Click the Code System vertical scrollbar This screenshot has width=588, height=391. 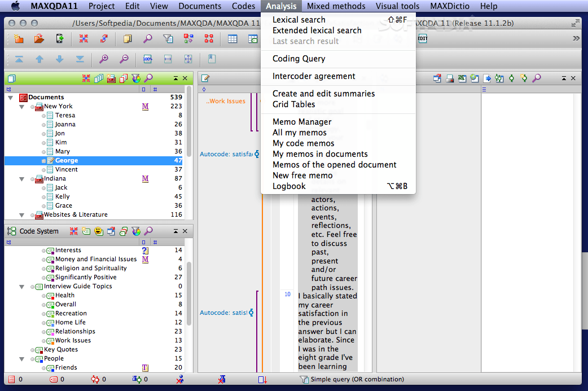click(x=189, y=293)
